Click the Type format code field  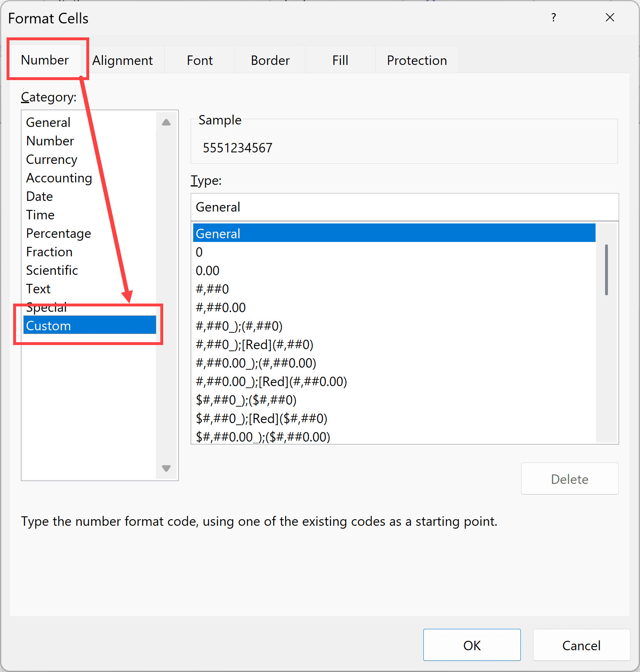[x=404, y=207]
